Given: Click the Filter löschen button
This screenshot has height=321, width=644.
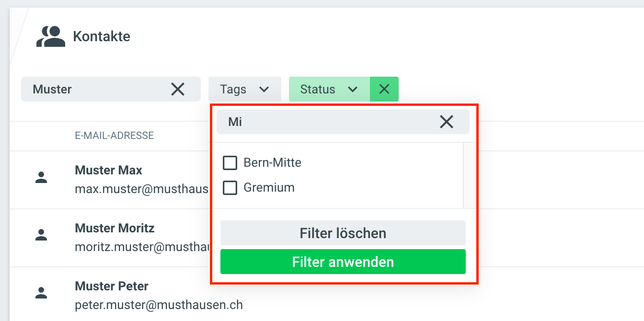Looking at the screenshot, I should [x=343, y=233].
